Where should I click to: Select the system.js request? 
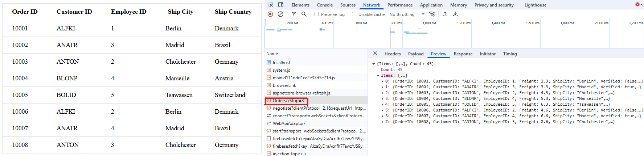pyautogui.click(x=281, y=70)
